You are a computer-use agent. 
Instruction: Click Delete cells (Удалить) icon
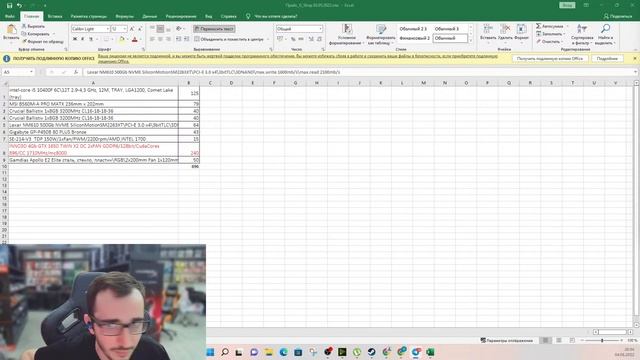[505, 29]
